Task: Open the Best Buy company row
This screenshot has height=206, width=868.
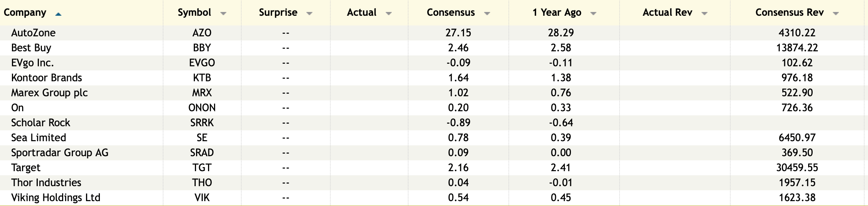Action: (31, 48)
